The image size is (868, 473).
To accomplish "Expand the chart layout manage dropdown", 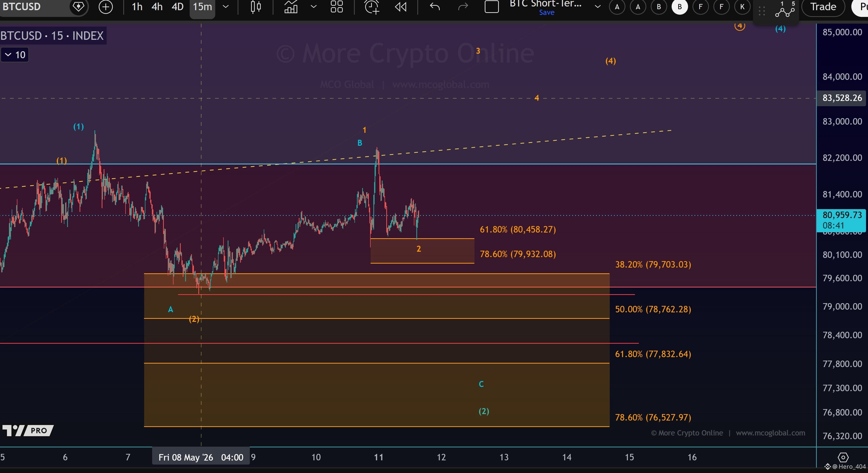I will click(597, 7).
